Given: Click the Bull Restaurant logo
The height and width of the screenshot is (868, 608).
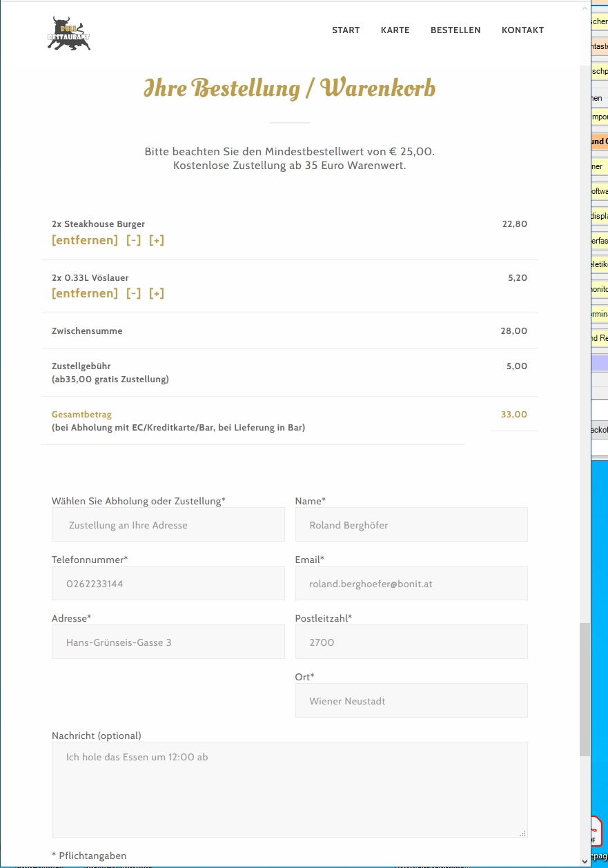Looking at the screenshot, I should pos(69,34).
